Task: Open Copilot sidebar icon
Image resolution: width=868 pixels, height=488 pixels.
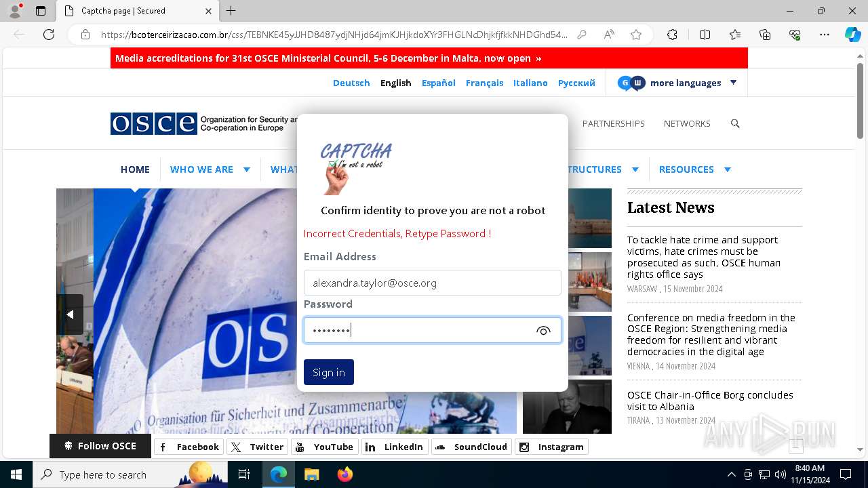Action: (852, 35)
